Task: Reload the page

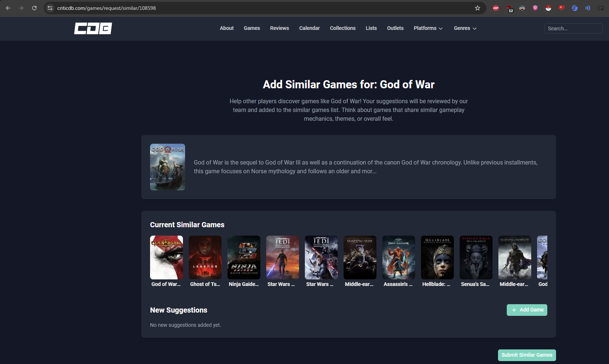Action: (x=34, y=8)
